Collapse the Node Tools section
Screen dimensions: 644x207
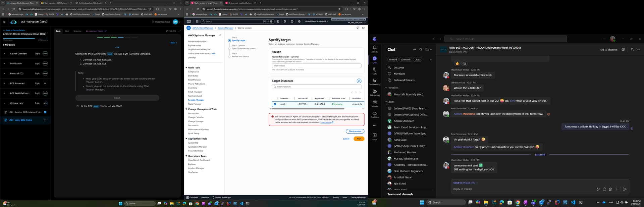tap(186, 68)
